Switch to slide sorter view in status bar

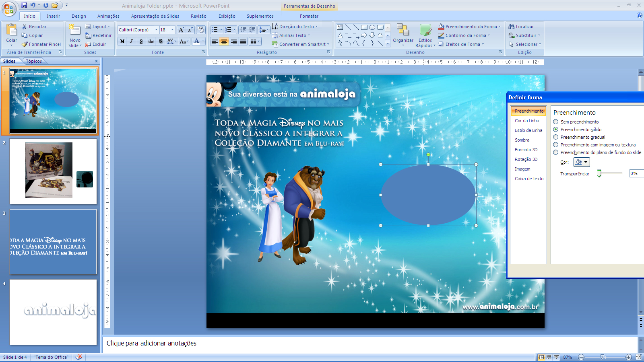(x=549, y=357)
